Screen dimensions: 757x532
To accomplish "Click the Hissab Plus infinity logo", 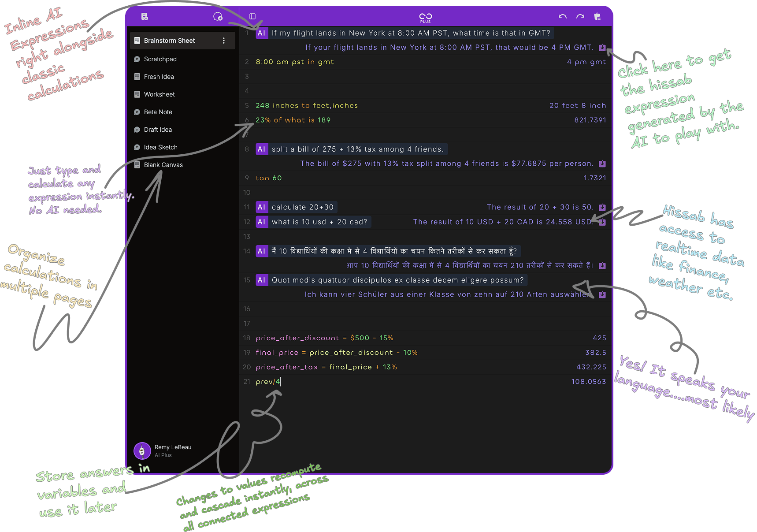I will (x=425, y=17).
